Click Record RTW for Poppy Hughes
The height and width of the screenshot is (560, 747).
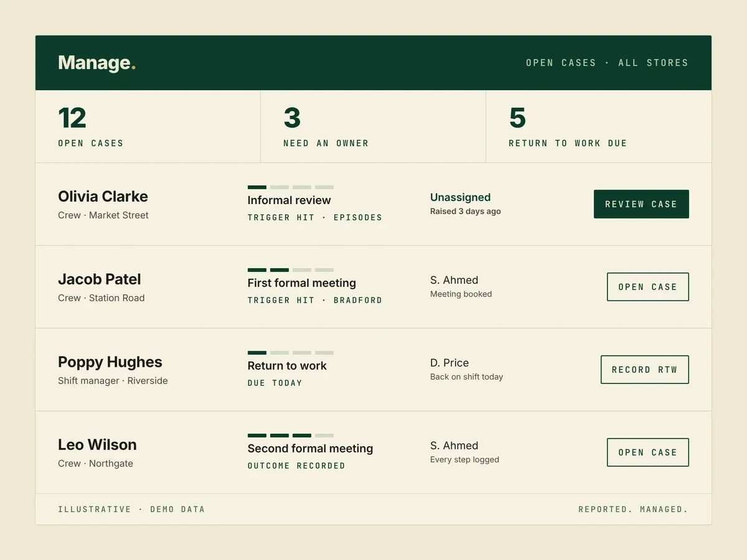[x=645, y=370]
